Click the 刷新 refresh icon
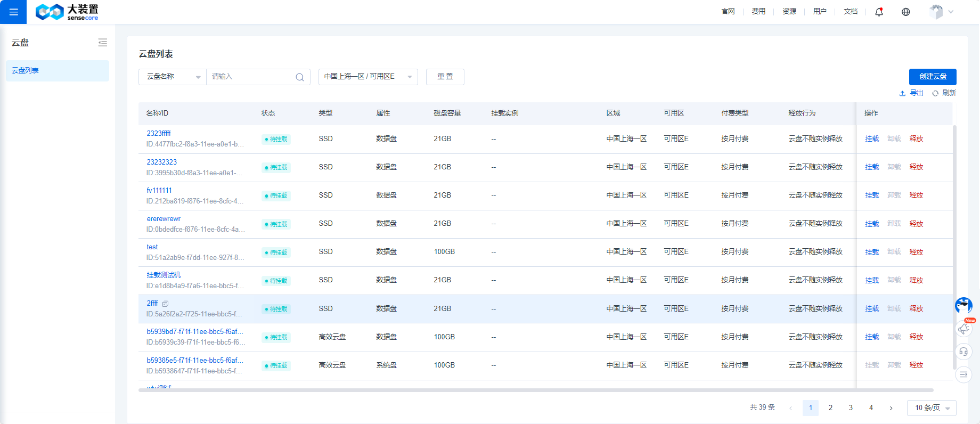980x424 pixels. coord(935,93)
